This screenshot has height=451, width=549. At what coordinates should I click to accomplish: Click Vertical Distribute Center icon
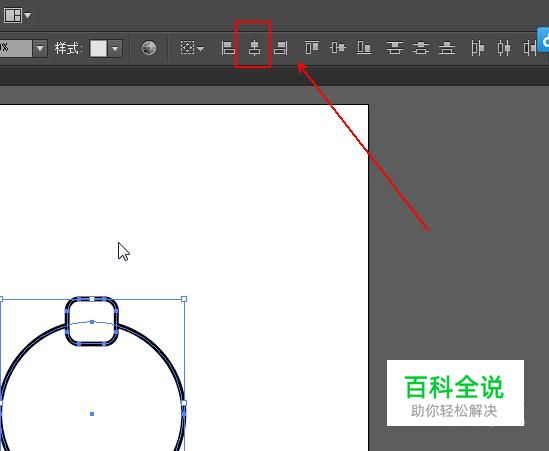point(421,48)
